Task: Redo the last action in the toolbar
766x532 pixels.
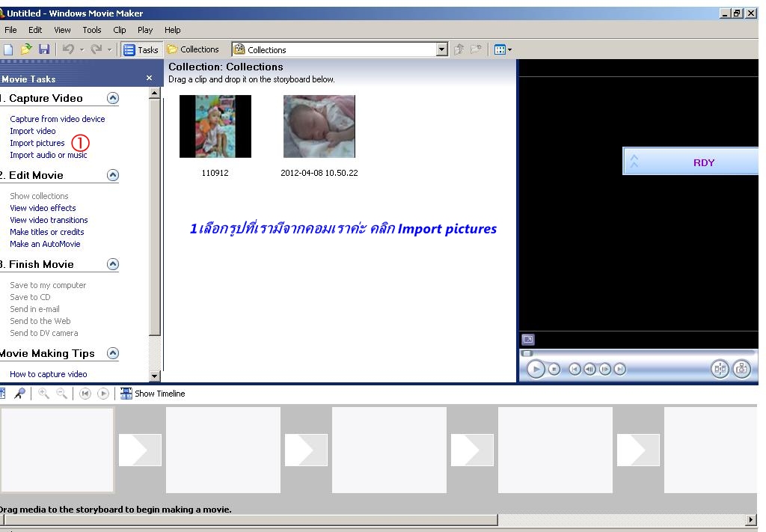Action: click(x=96, y=49)
